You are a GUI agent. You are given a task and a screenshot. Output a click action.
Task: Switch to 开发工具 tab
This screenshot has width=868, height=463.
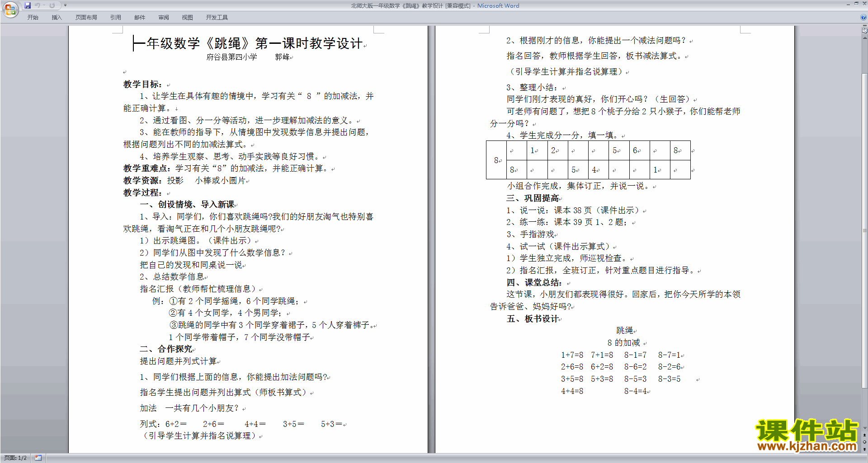tap(217, 18)
